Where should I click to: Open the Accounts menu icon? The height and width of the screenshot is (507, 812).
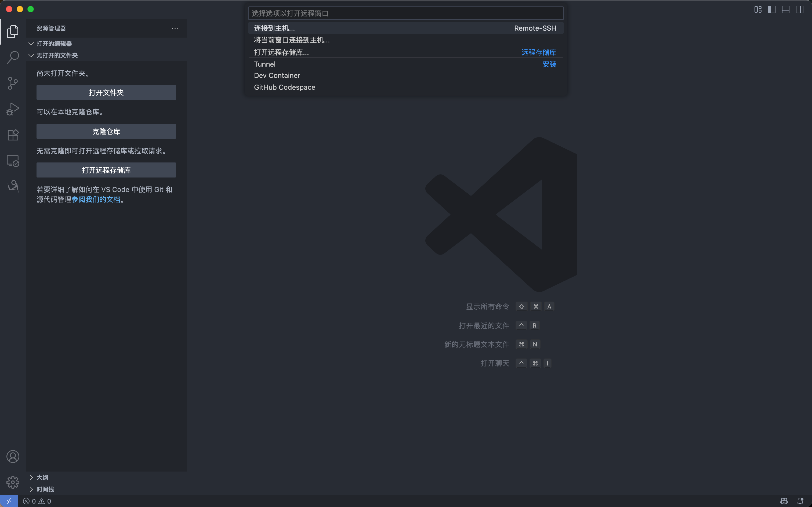[13, 456]
